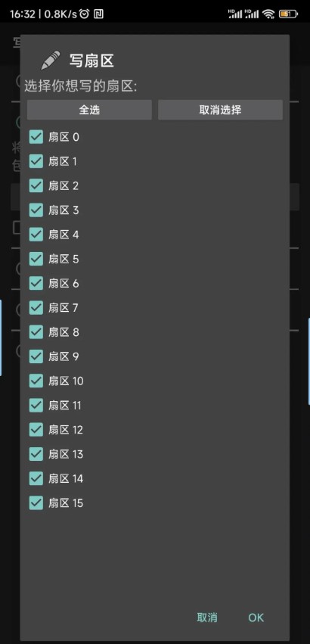Click the 取消选择 deselect button
This screenshot has height=644, width=310.
tap(221, 110)
